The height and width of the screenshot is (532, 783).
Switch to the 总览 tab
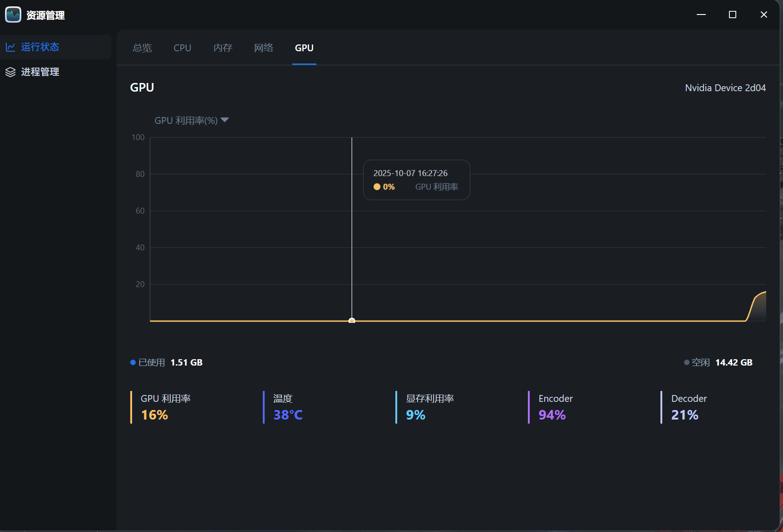tap(142, 48)
